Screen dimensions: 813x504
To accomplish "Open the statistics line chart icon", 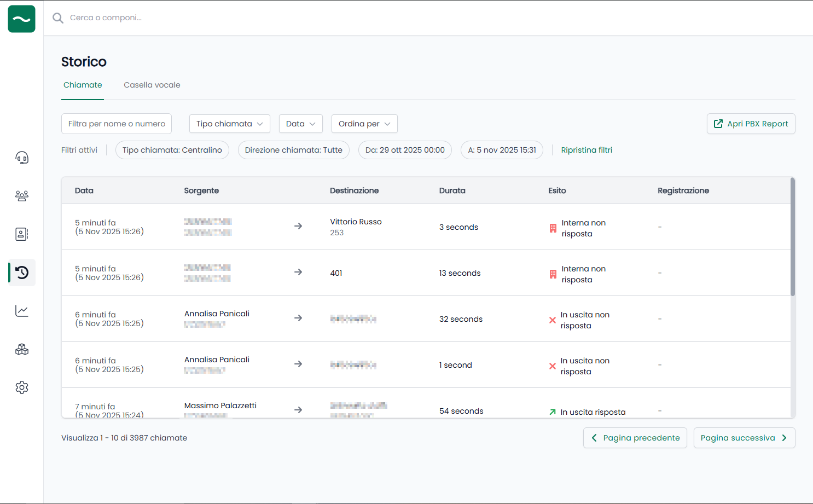I will [22, 311].
